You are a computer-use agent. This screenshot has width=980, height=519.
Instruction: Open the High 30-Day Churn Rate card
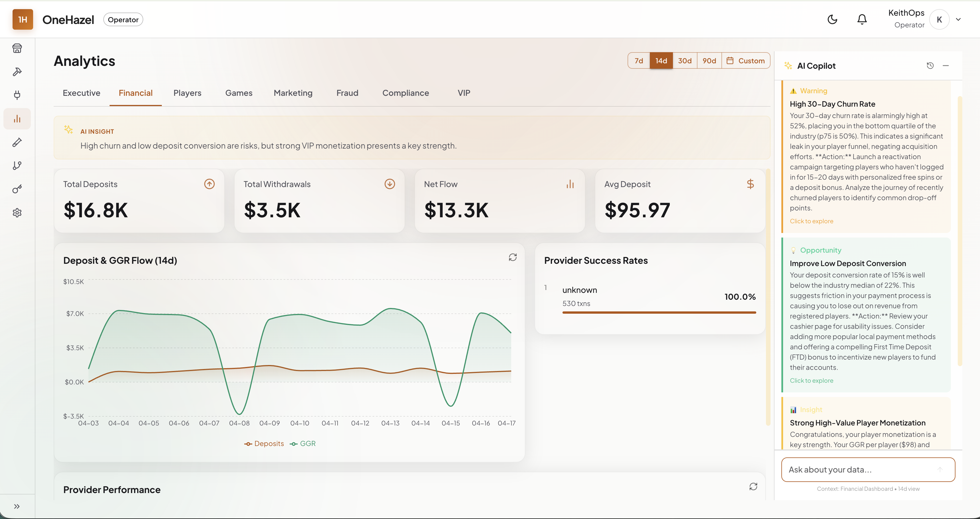pos(866,157)
